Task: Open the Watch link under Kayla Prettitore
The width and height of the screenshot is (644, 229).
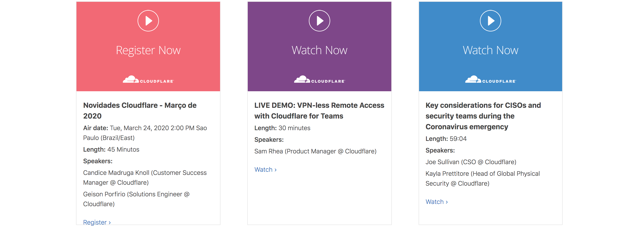Action: click(x=436, y=202)
